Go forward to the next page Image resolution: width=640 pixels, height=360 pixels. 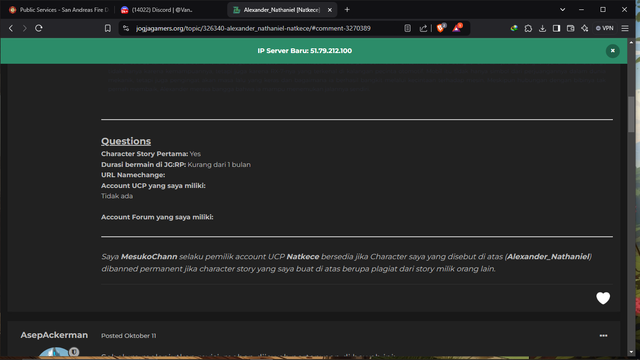24,28
